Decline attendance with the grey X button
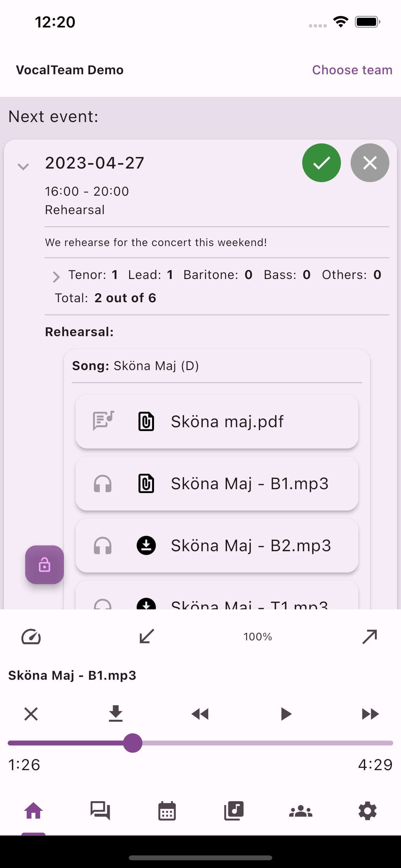The width and height of the screenshot is (401, 868). click(x=370, y=163)
